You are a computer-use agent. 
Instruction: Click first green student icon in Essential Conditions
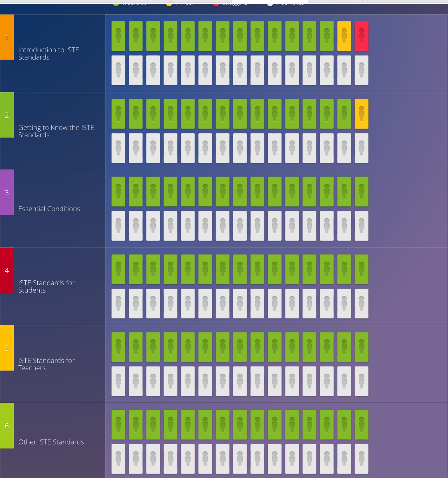pyautogui.click(x=118, y=192)
